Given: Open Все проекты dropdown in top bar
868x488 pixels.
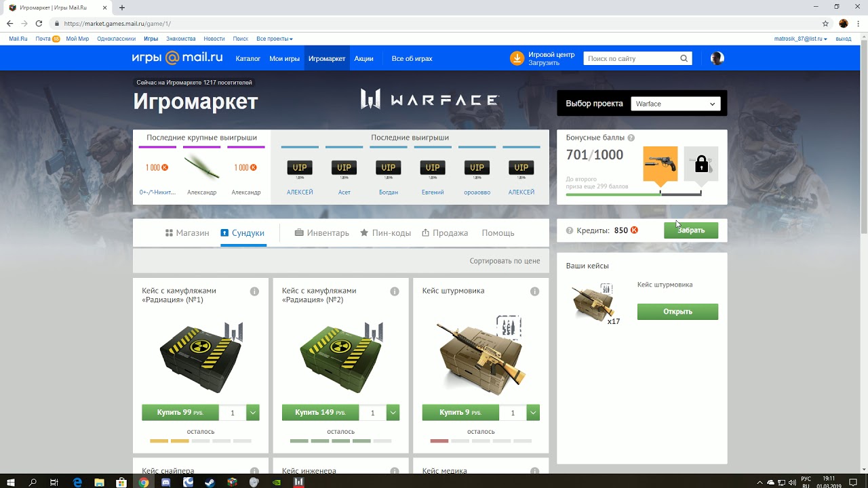Looking at the screenshot, I should [x=275, y=39].
